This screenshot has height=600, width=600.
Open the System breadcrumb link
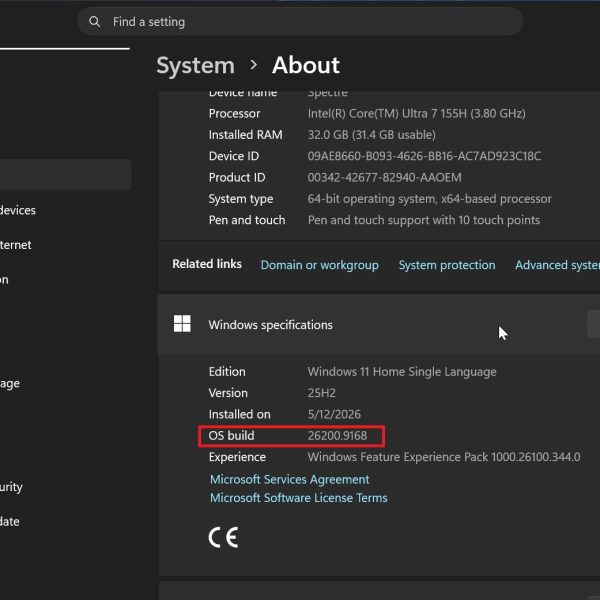pos(196,65)
